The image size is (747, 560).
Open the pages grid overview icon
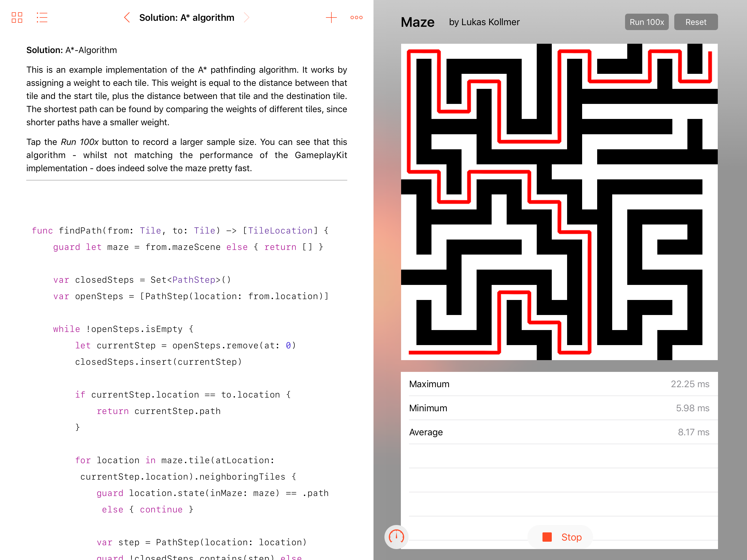[17, 17]
